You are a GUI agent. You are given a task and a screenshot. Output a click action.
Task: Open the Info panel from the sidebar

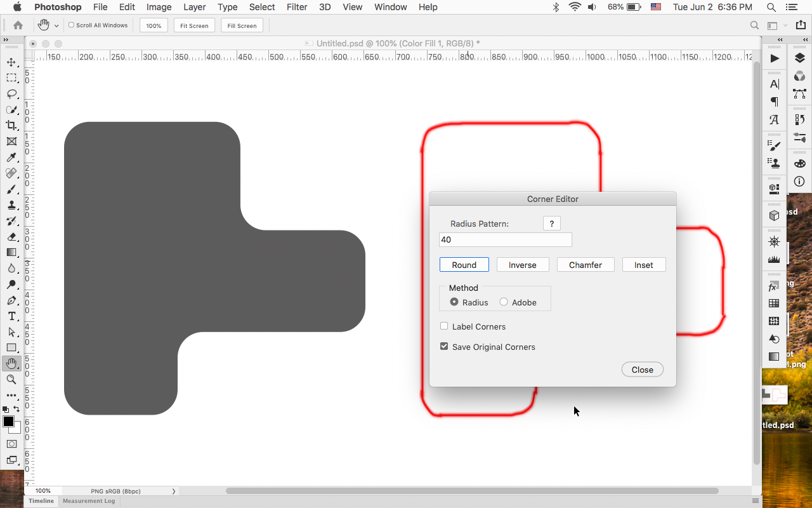[799, 181]
